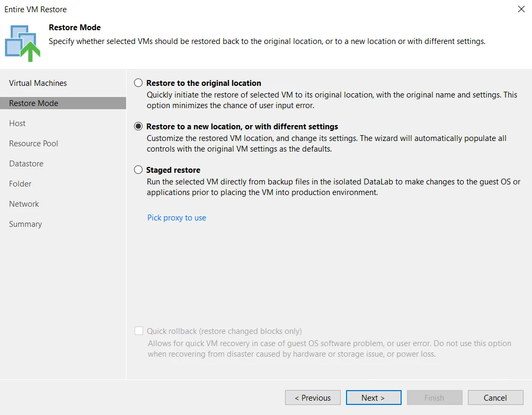The height and width of the screenshot is (415, 532).
Task: View the Summary step
Action: tap(25, 224)
